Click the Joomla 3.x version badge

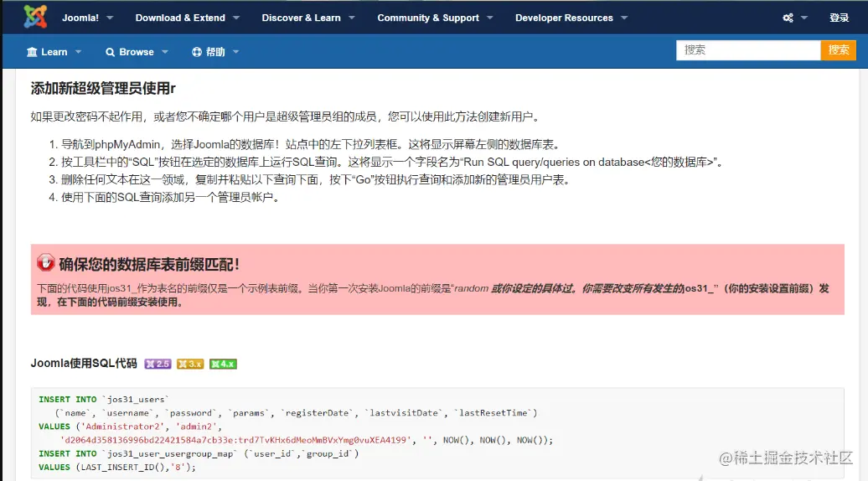click(x=190, y=364)
